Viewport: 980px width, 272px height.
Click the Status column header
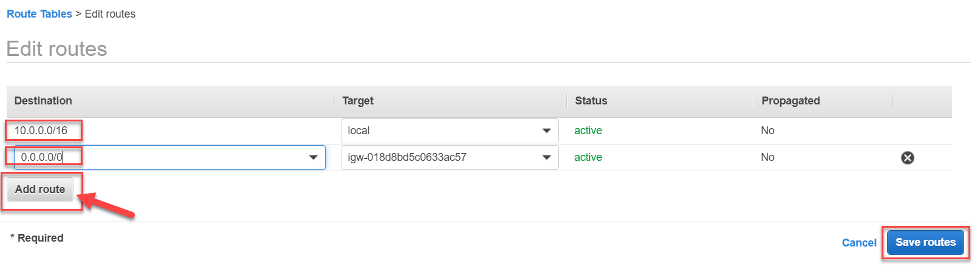[591, 101]
